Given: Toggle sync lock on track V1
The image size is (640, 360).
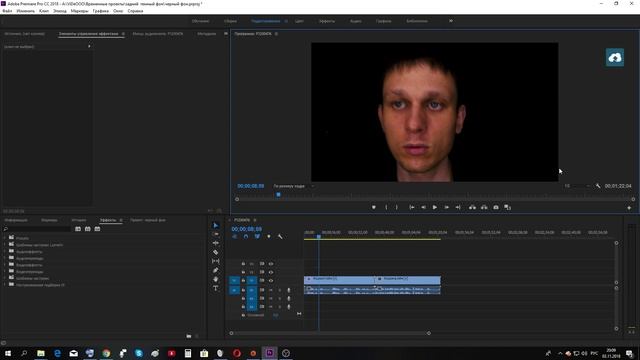Looking at the screenshot, I should (262, 280).
